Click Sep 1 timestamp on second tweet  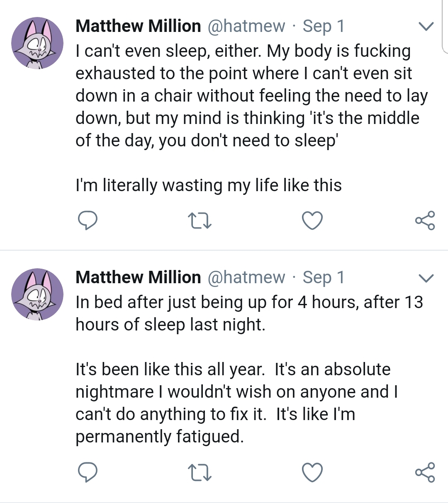(x=324, y=277)
